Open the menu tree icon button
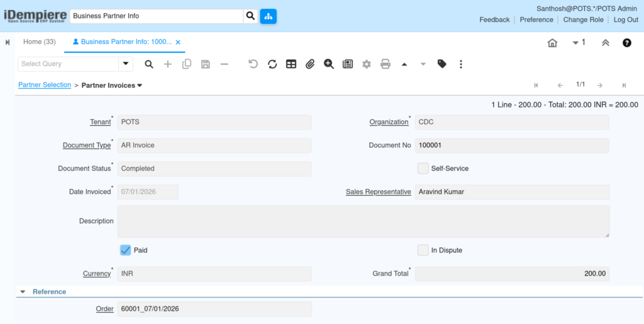Screen dimensions: 644x324 pyautogui.click(x=268, y=16)
